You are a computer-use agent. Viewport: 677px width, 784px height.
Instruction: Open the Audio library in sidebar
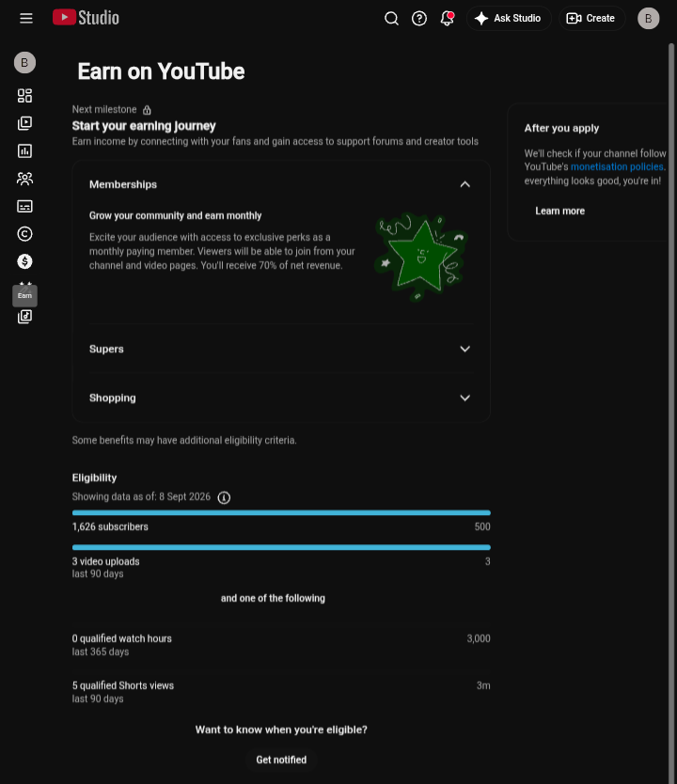tap(24, 317)
